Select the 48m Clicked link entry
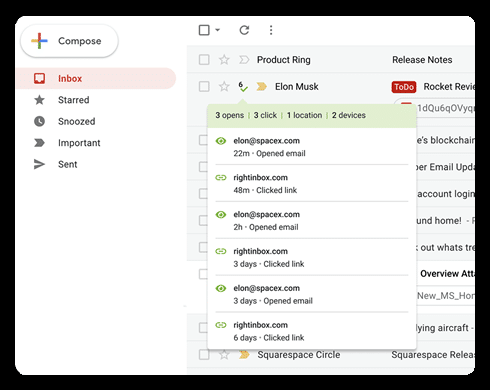 312,184
